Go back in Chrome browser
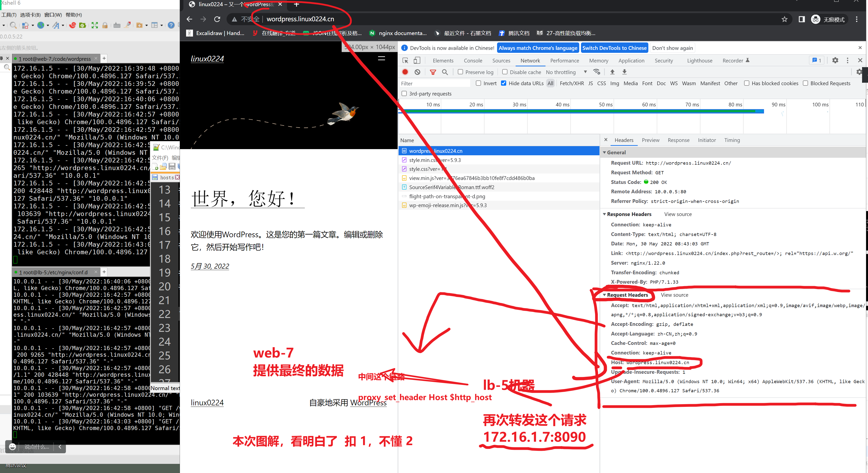Image resolution: width=868 pixels, height=473 pixels. pyautogui.click(x=189, y=19)
